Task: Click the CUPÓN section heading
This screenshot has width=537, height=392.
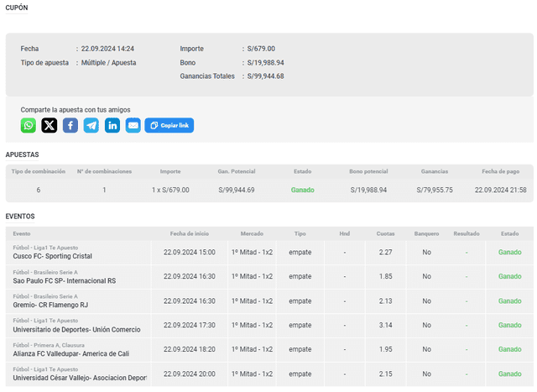Action: coord(17,8)
